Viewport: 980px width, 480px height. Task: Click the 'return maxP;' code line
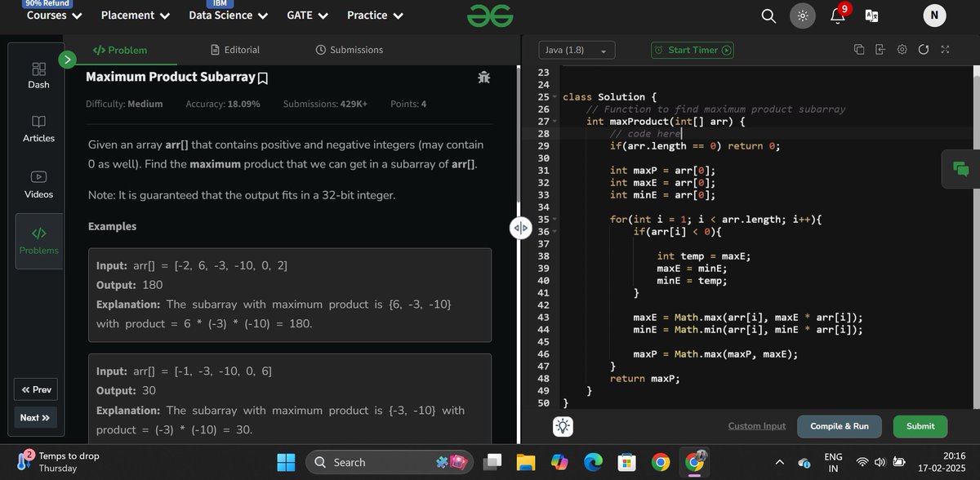point(644,378)
